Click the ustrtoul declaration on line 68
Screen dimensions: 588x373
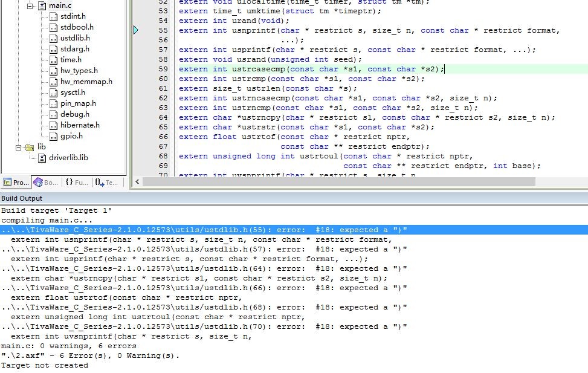tap(326, 156)
